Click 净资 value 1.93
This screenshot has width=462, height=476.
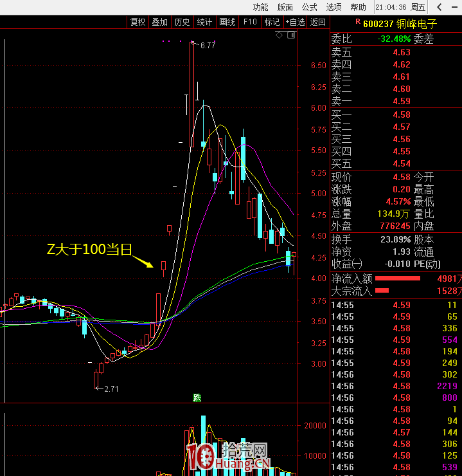click(402, 252)
